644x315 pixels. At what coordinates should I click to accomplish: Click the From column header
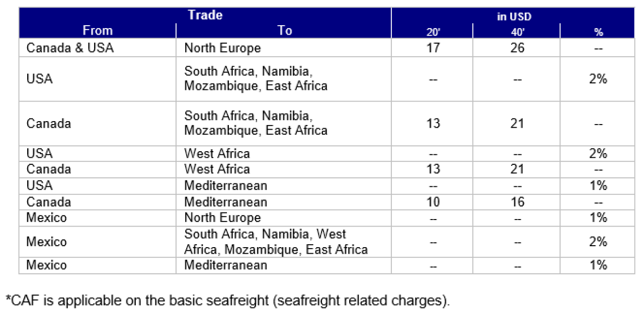point(98,31)
